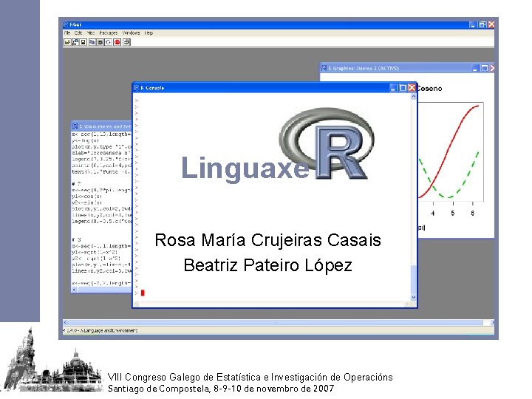Screen dimensions: 532x399
Task: Open the Help menu
Action: [149, 33]
